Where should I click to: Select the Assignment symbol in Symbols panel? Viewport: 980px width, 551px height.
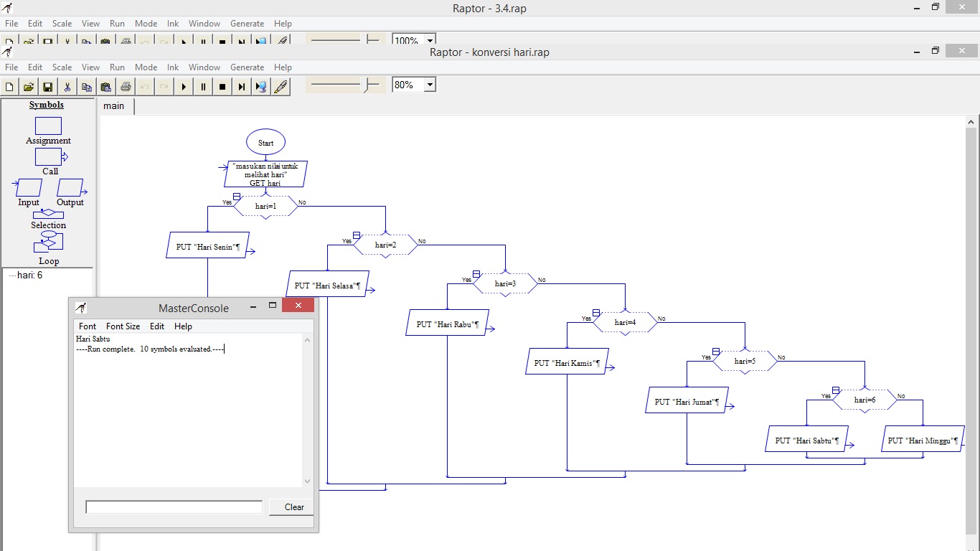coord(48,126)
